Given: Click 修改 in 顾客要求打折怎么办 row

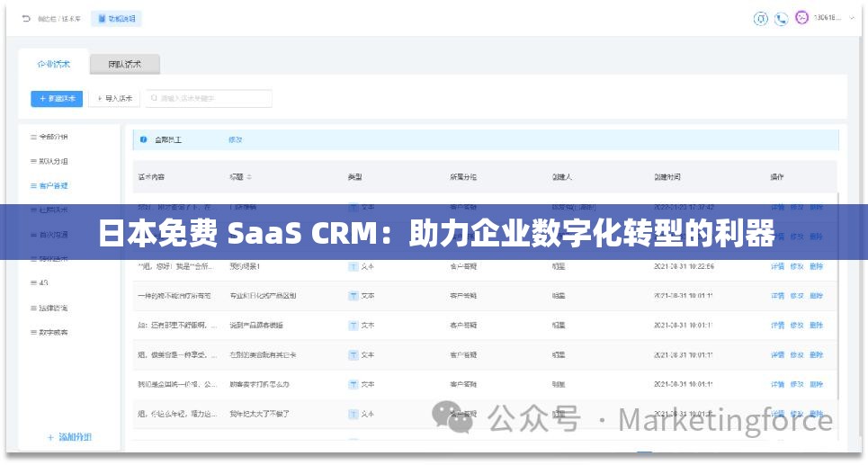Looking at the screenshot, I should tap(797, 384).
